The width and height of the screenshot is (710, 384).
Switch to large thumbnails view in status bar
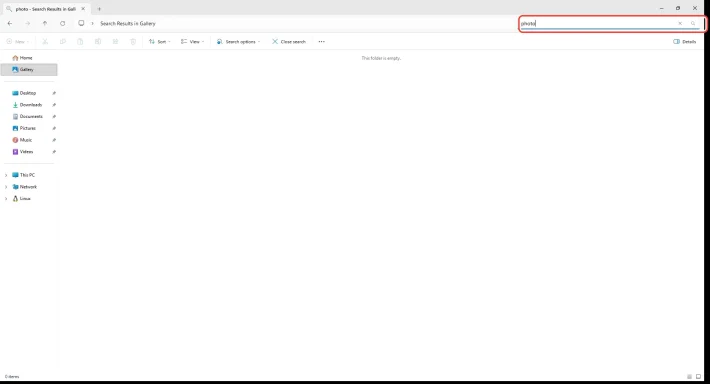coord(698,377)
